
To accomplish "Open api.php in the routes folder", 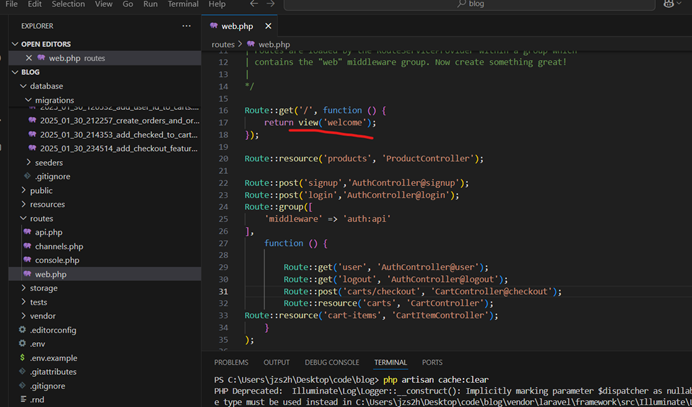I will (x=48, y=232).
